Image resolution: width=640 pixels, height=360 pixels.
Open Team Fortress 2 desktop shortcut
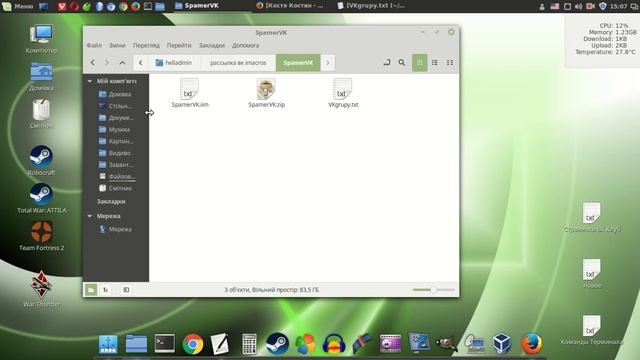pos(41,236)
